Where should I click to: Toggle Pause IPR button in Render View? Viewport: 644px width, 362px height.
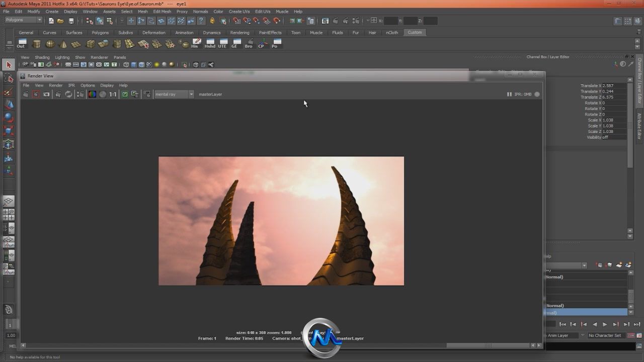click(509, 94)
